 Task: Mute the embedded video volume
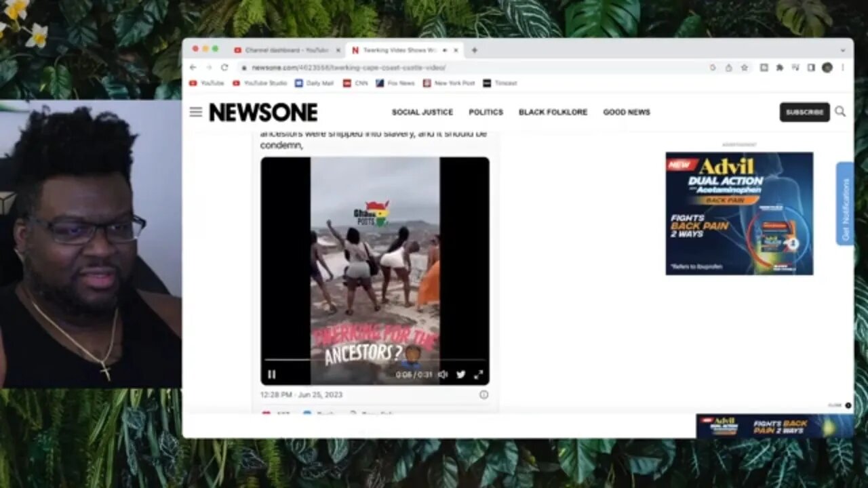[x=443, y=374]
